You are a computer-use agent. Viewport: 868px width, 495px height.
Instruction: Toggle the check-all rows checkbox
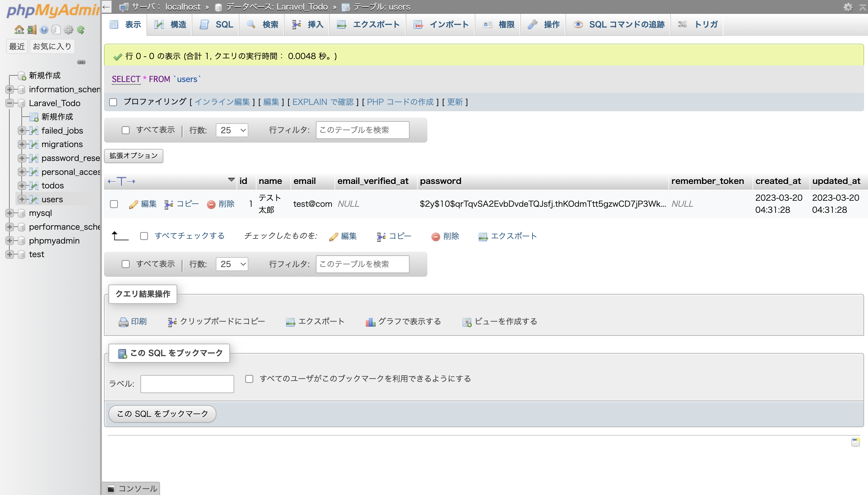pos(144,236)
